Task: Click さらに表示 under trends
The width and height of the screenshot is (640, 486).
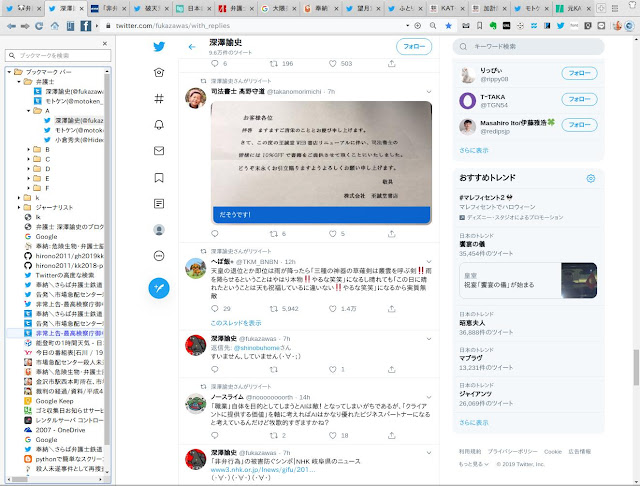Action: pos(473,423)
